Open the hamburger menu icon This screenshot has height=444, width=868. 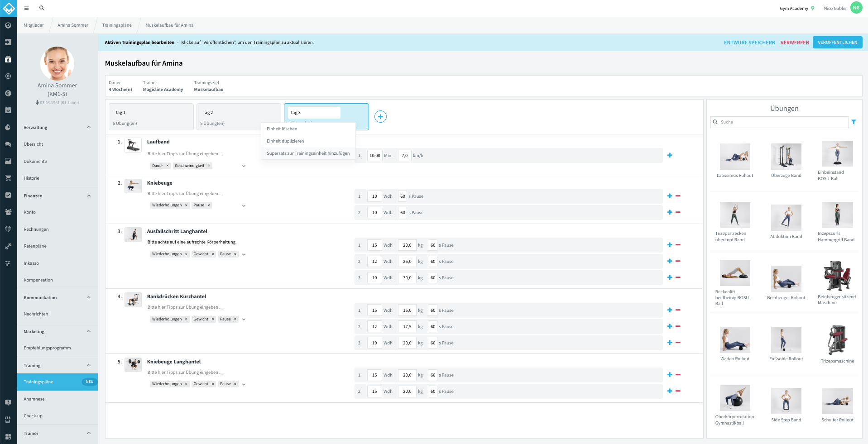pos(27,8)
